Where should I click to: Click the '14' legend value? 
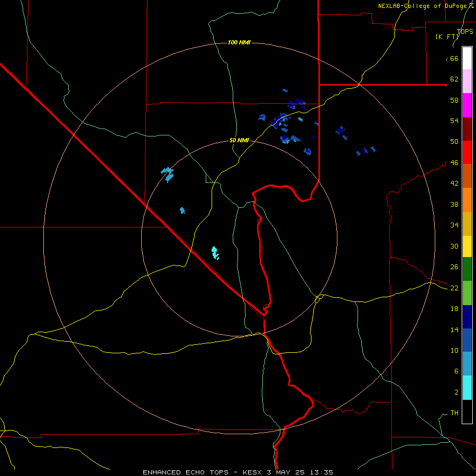click(x=454, y=329)
